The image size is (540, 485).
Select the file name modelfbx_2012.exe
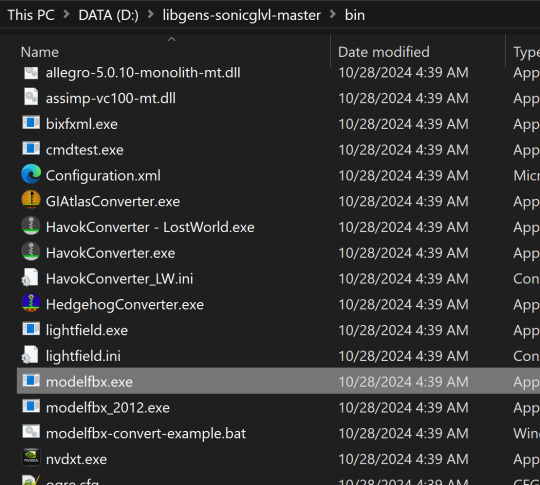(x=108, y=408)
